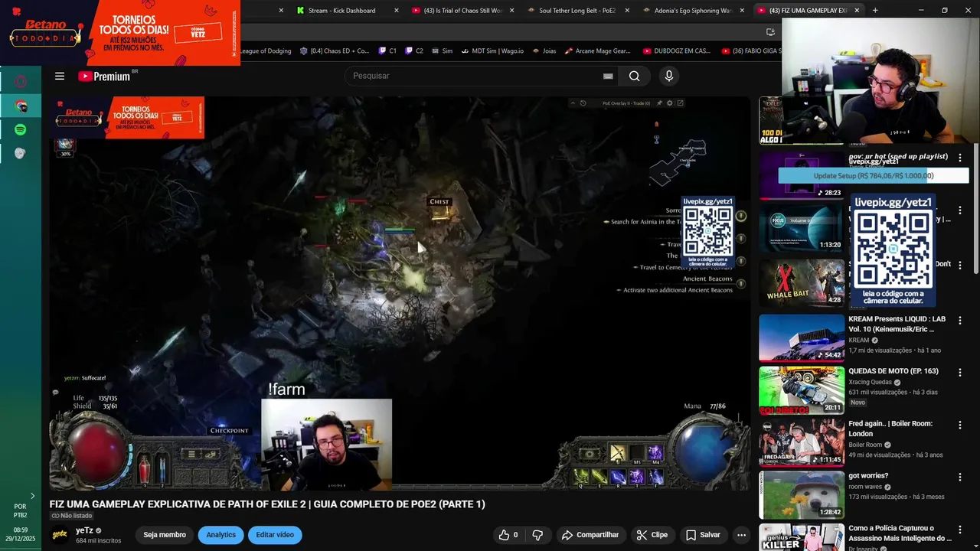Open the clock showing 08:59
This screenshot has width=980, height=551.
tap(21, 534)
